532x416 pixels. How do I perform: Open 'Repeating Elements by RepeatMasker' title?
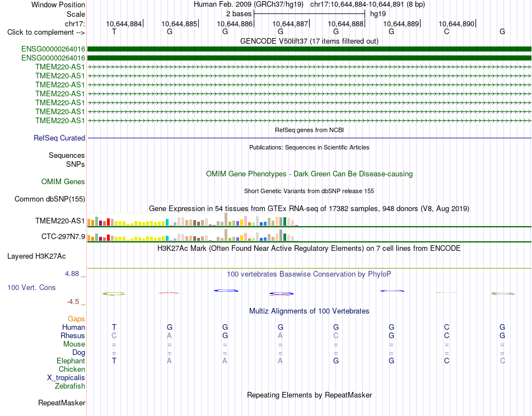309,395
